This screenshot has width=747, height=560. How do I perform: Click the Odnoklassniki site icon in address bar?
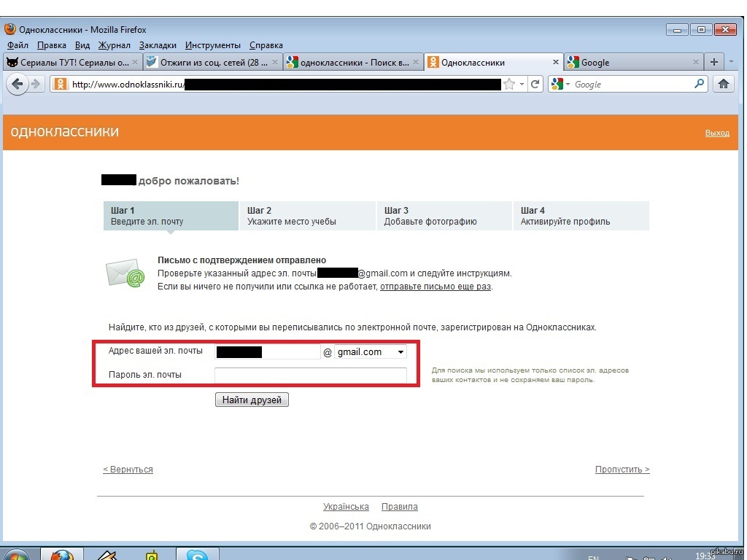point(60,85)
